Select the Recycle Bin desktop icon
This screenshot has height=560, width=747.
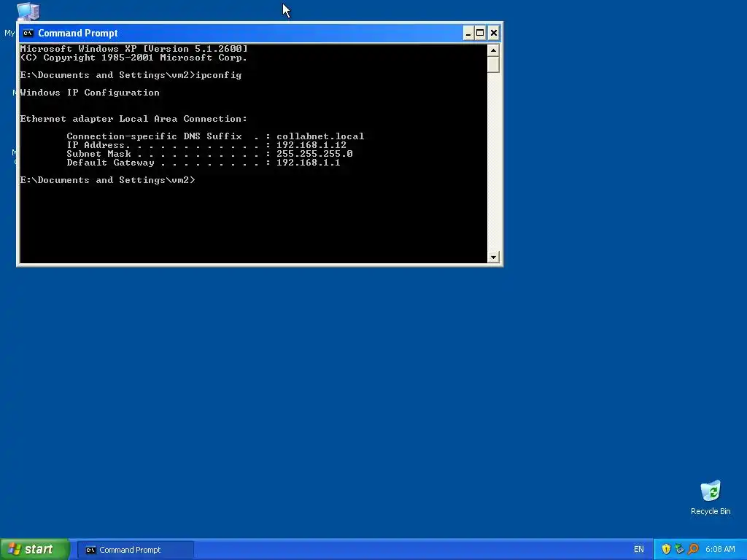[711, 497]
